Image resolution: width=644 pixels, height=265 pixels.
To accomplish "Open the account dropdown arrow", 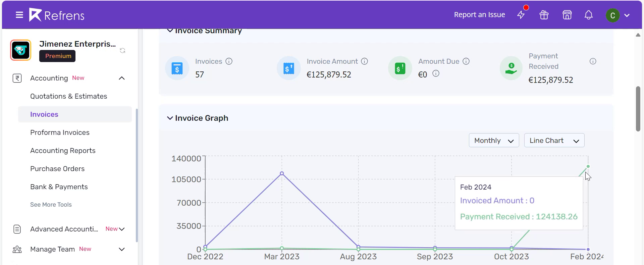I will click(627, 15).
